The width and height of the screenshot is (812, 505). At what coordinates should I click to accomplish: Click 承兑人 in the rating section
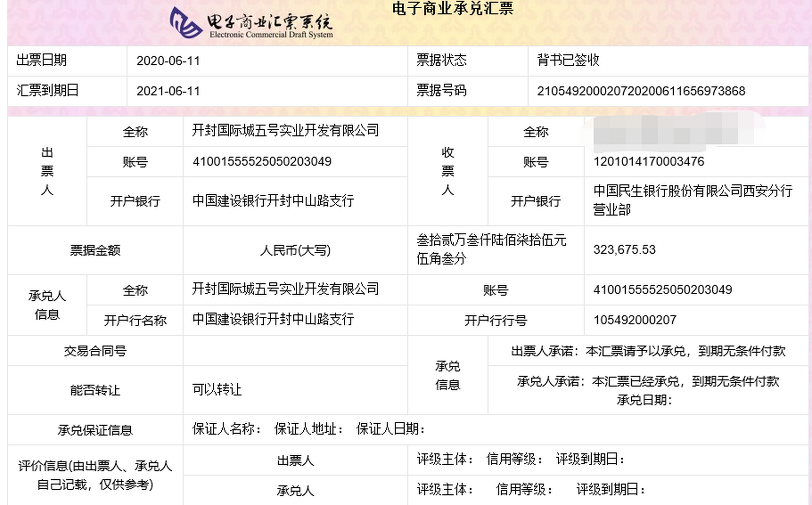[x=295, y=491]
